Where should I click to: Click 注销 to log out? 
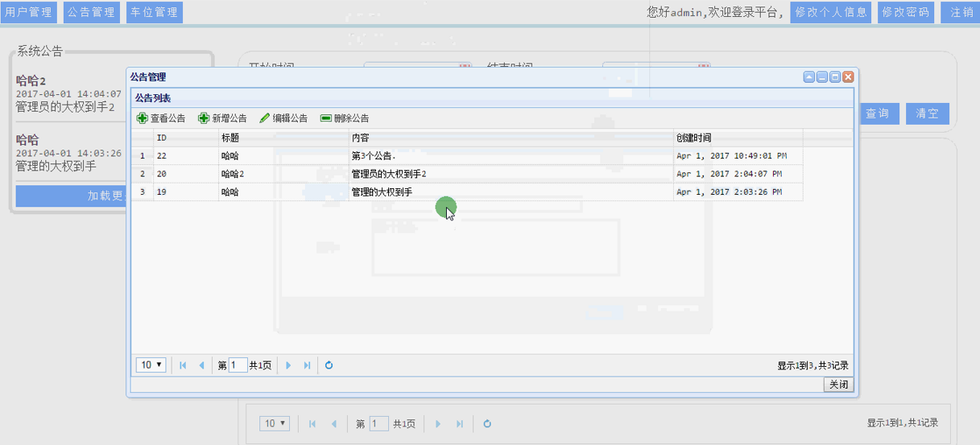click(x=960, y=12)
